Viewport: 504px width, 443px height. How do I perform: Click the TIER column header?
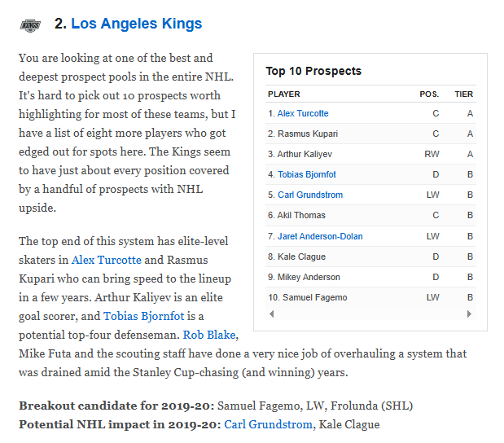[463, 94]
